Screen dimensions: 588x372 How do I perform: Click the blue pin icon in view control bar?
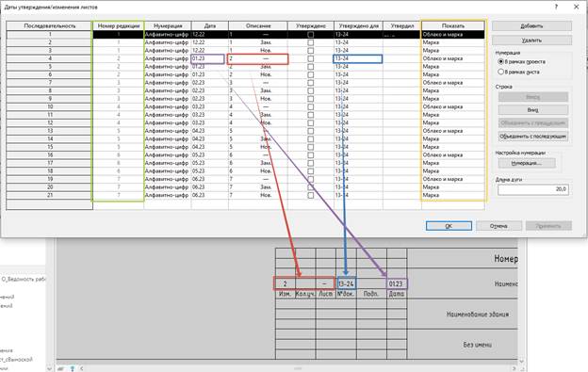(x=73, y=368)
